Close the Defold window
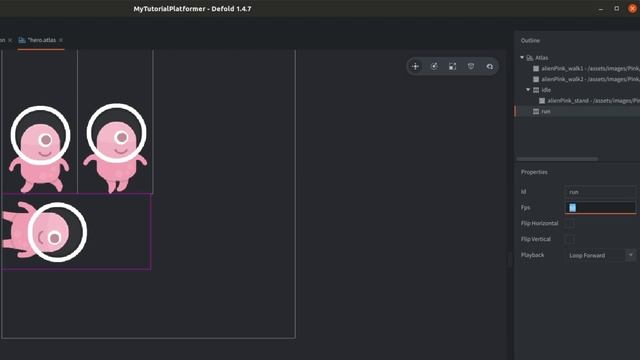The image size is (640, 360). (x=632, y=9)
